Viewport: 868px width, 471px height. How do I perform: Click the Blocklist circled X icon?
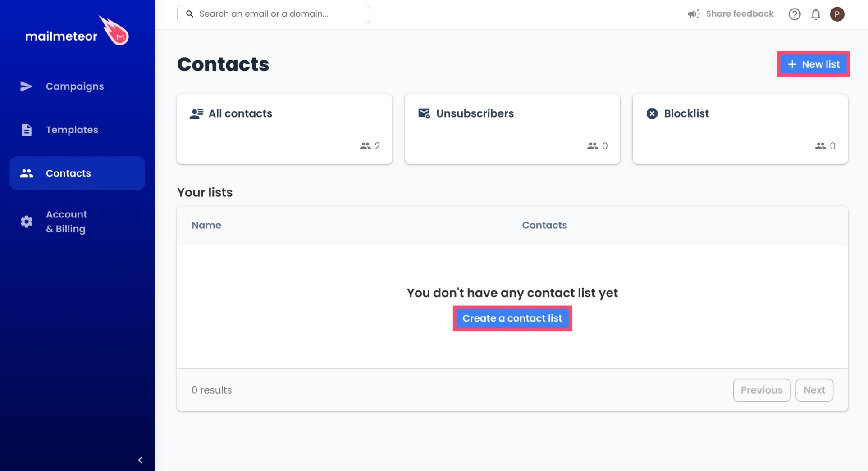pyautogui.click(x=652, y=113)
